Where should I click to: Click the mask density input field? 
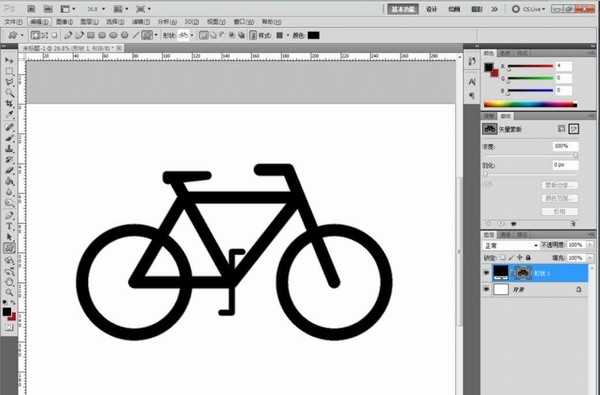pyautogui.click(x=565, y=146)
